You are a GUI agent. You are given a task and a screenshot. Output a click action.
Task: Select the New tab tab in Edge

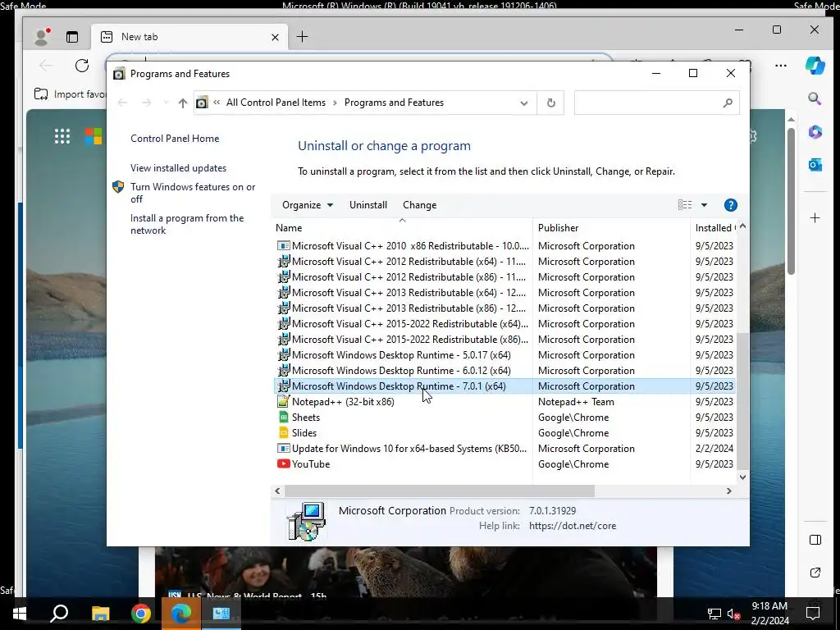(189, 37)
